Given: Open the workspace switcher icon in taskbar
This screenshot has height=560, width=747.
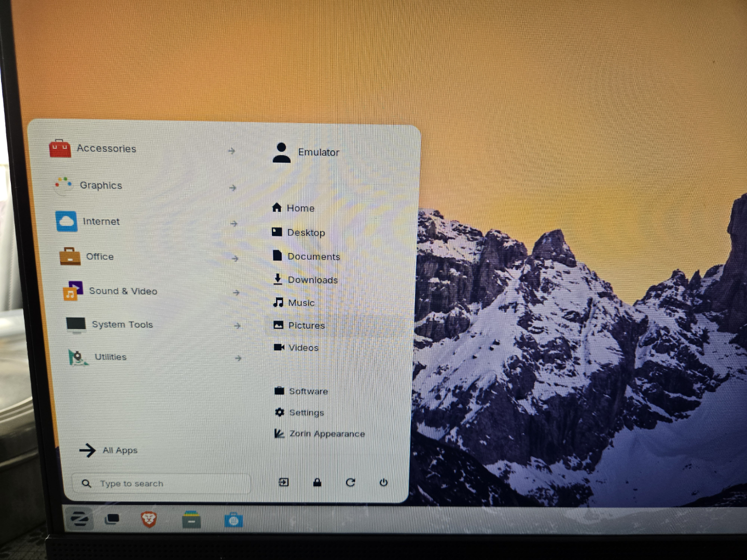Looking at the screenshot, I should (x=112, y=519).
